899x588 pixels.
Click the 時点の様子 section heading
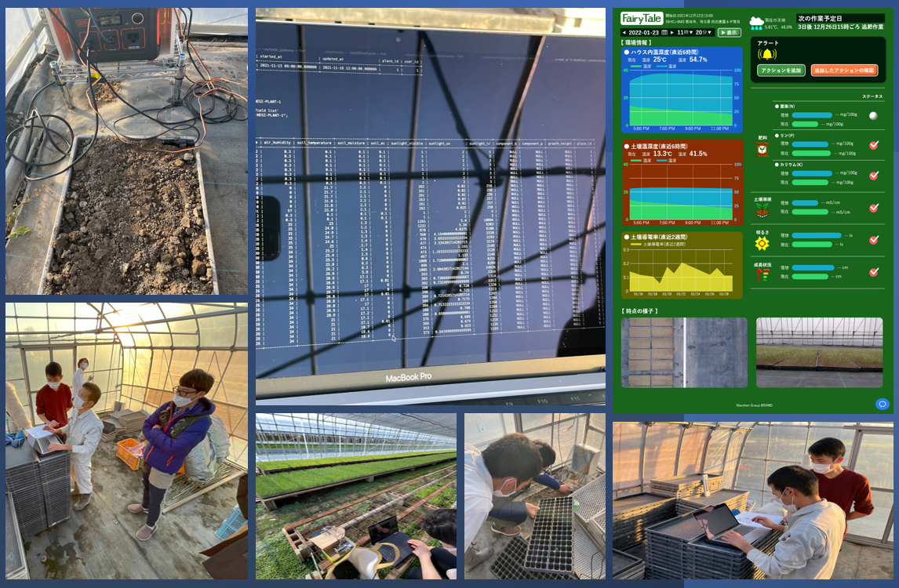(x=640, y=311)
